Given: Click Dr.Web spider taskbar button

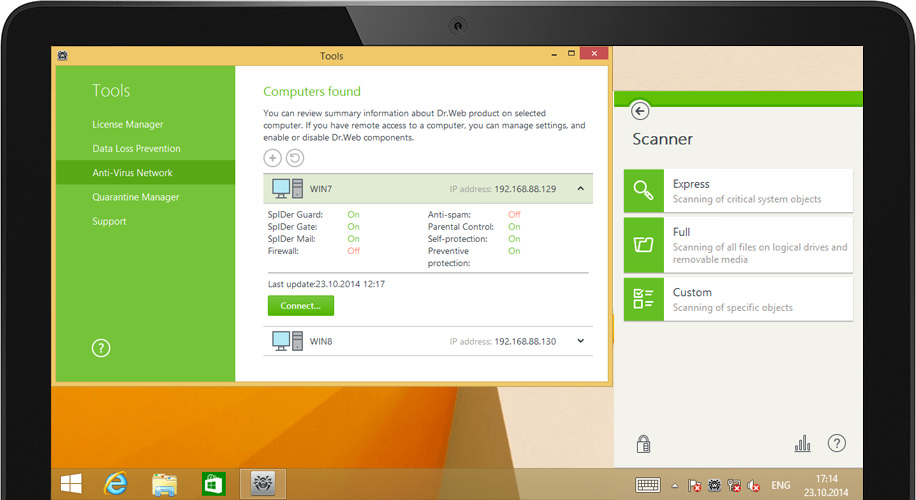Looking at the screenshot, I should [263, 484].
